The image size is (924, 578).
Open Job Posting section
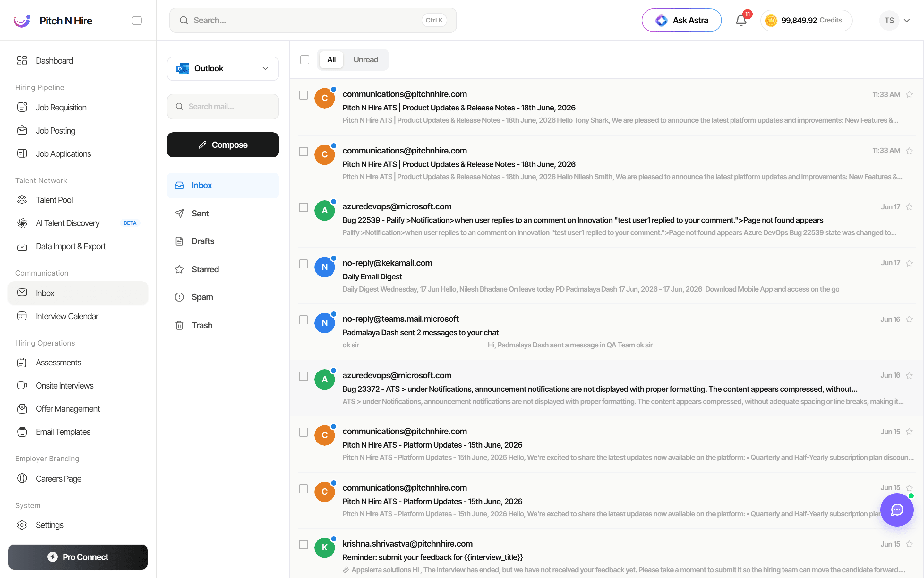pos(78,130)
